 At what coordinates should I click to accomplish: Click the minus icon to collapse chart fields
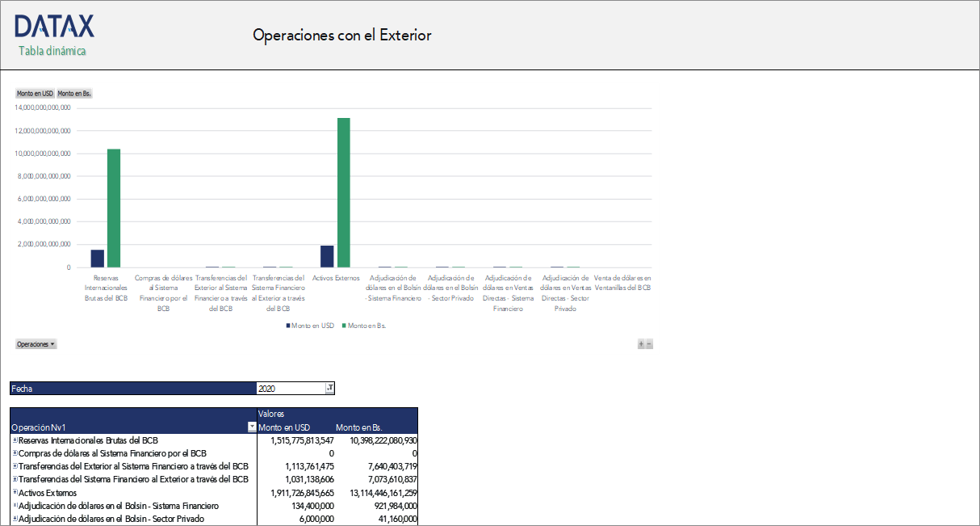tap(648, 343)
